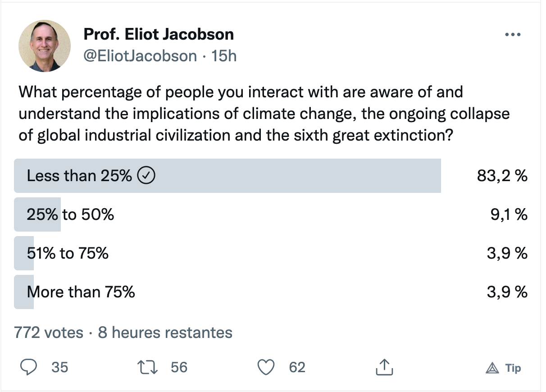The width and height of the screenshot is (546, 392).
Task: Open Prof. Eliot Jacobson's profile picture
Action: click(45, 46)
